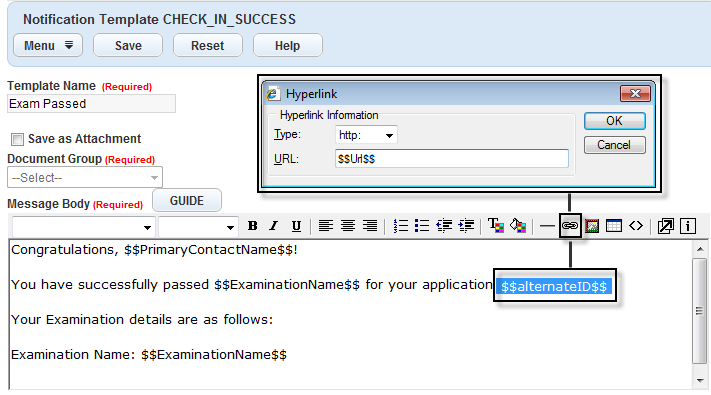This screenshot has width=711, height=395.
Task: Center-align the message text
Action: coord(348,225)
